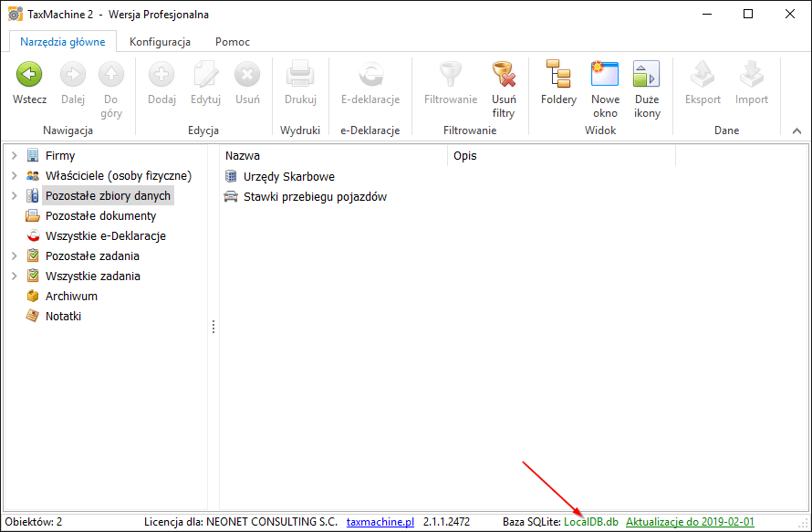Click the Wstecz back navigation icon
This screenshot has width=812, height=532.
29,76
